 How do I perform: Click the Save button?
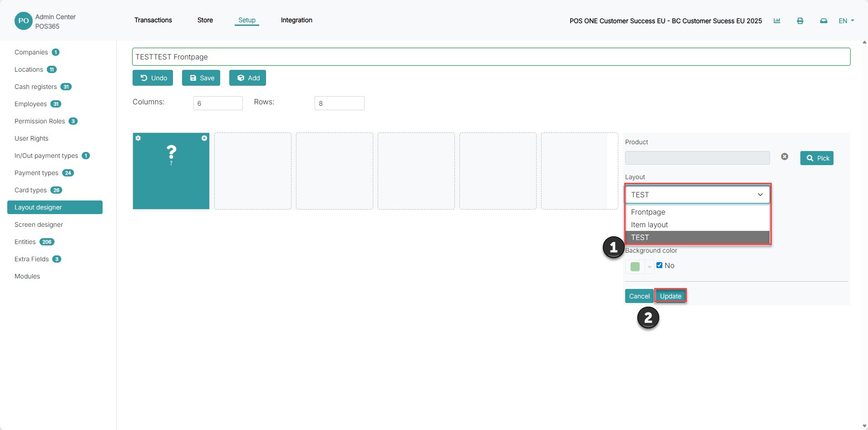click(x=201, y=78)
